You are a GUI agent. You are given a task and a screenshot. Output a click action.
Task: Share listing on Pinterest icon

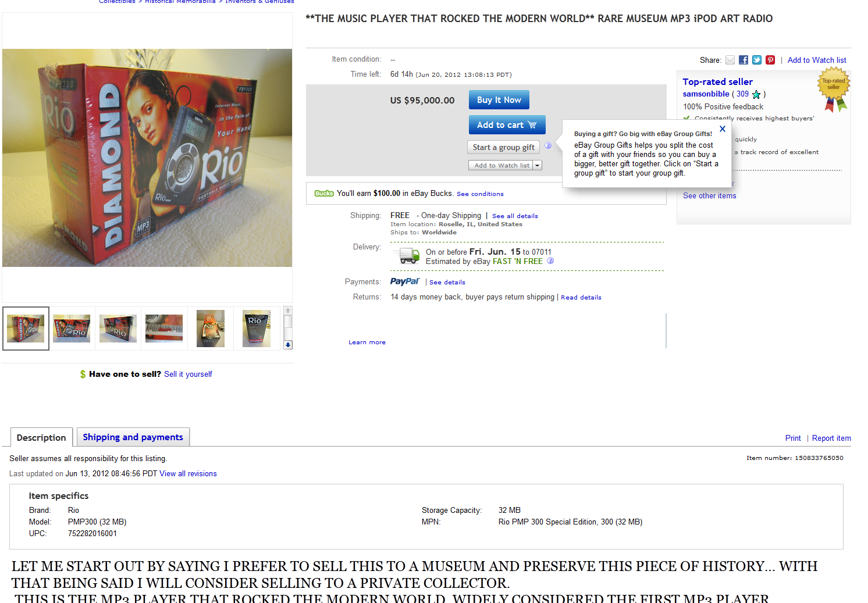click(x=770, y=60)
